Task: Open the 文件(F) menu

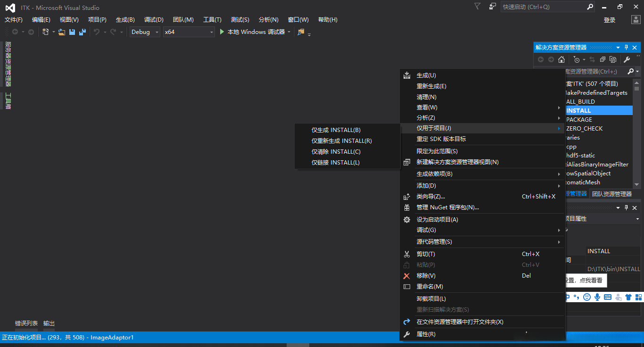Action: coord(14,20)
